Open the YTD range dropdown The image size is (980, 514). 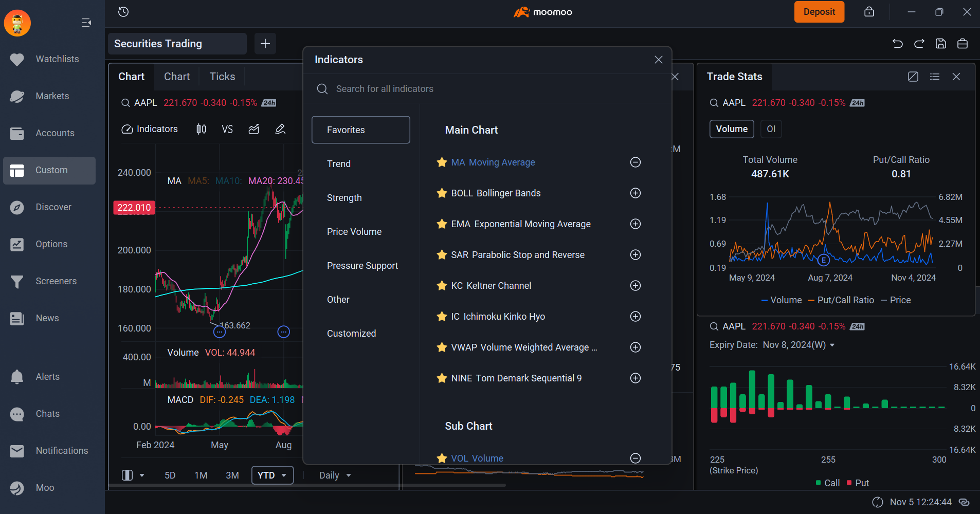coord(273,475)
